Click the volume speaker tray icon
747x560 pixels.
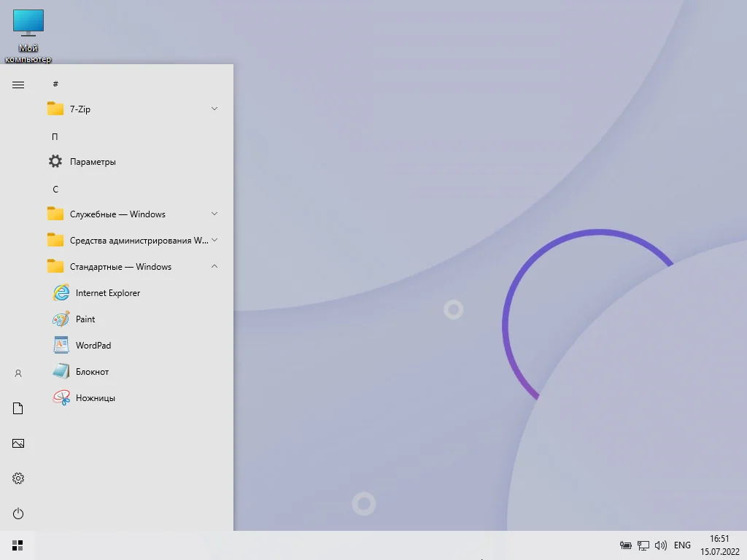[x=661, y=545]
